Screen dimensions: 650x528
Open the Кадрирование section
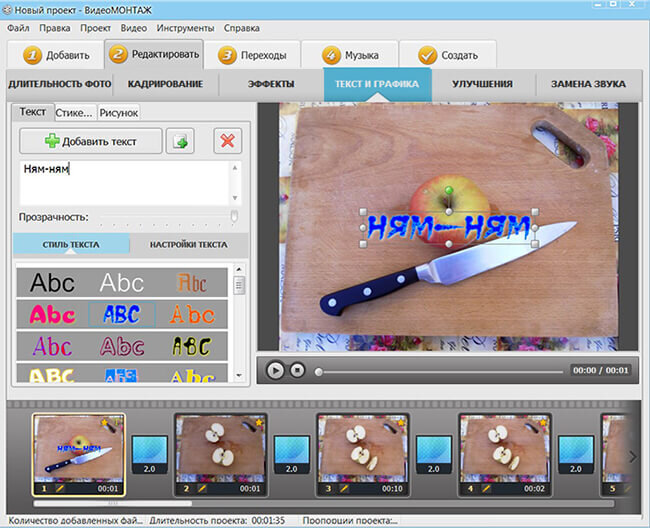tap(165, 84)
